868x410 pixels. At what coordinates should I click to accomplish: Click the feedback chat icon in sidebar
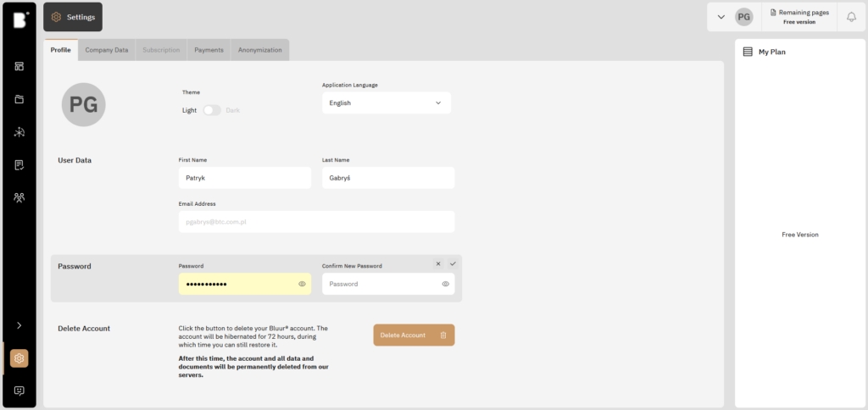click(x=19, y=391)
